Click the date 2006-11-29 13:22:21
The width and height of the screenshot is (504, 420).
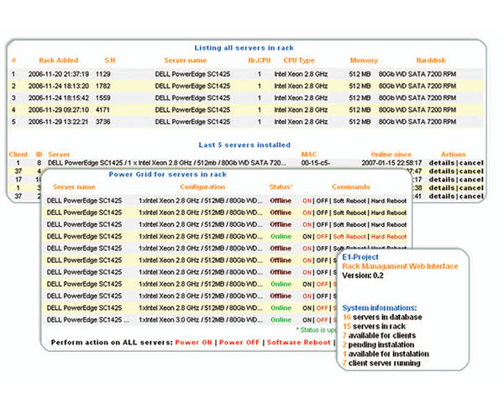click(x=58, y=122)
